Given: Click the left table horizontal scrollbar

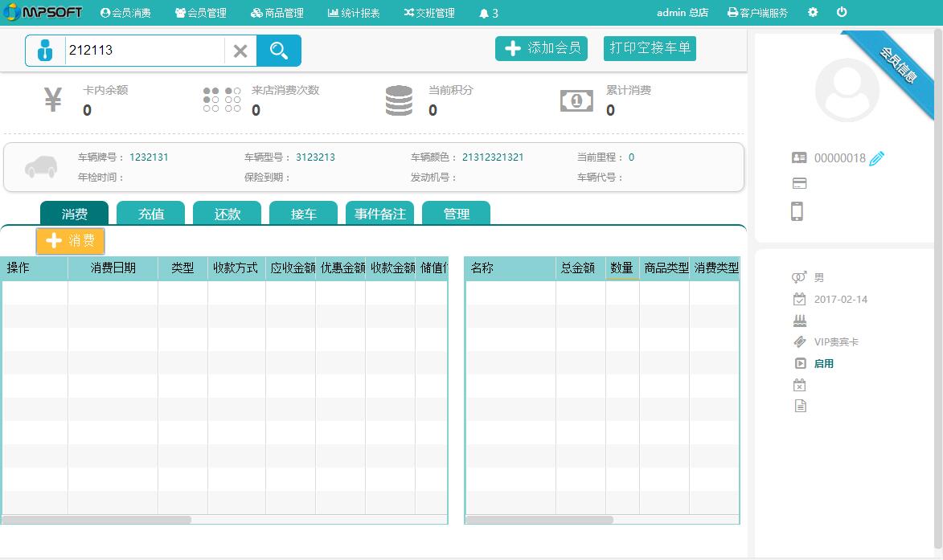Looking at the screenshot, I should coord(96,520).
